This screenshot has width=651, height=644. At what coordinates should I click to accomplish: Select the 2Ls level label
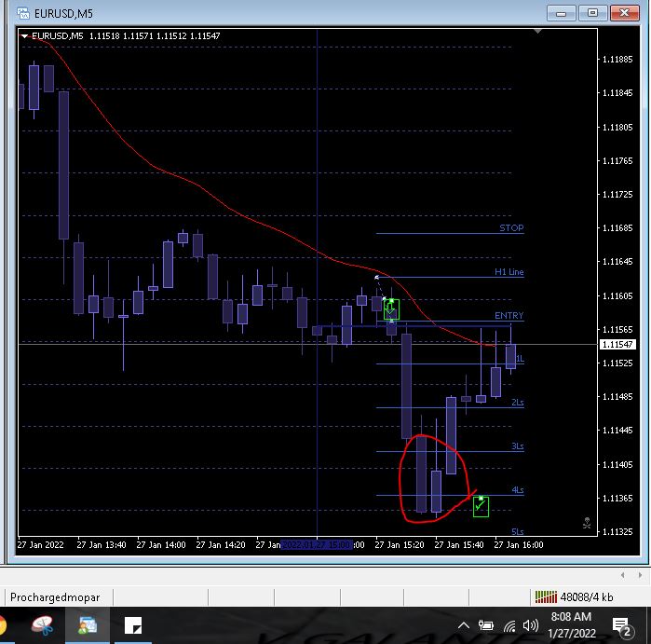tap(517, 403)
